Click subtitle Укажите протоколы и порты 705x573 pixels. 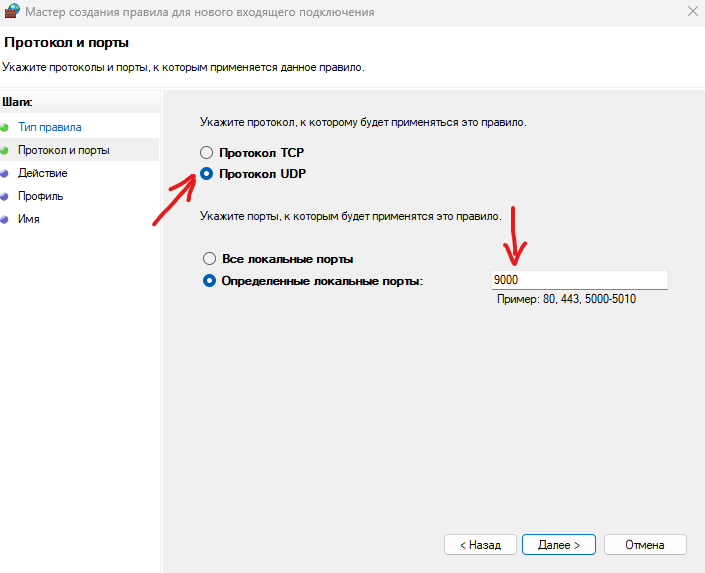(x=183, y=67)
